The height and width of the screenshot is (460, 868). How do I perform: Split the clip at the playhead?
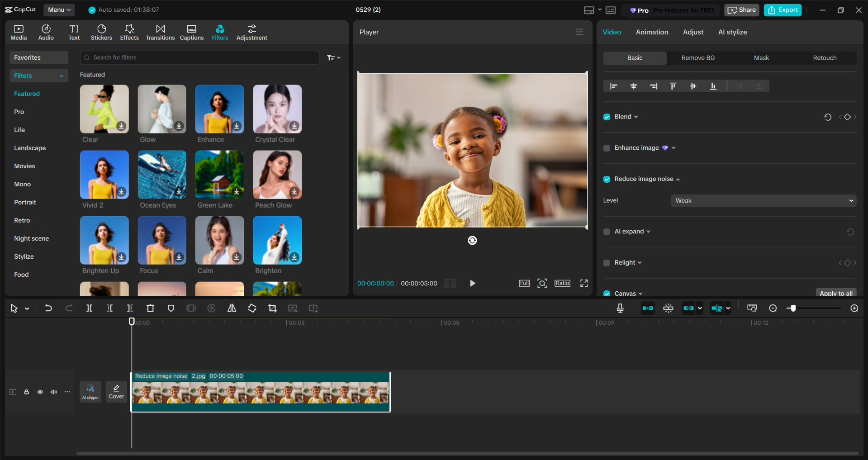pyautogui.click(x=89, y=308)
